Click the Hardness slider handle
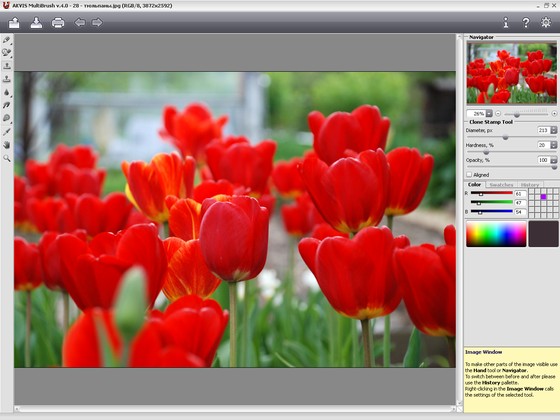The height and width of the screenshot is (420, 560). coord(486,152)
